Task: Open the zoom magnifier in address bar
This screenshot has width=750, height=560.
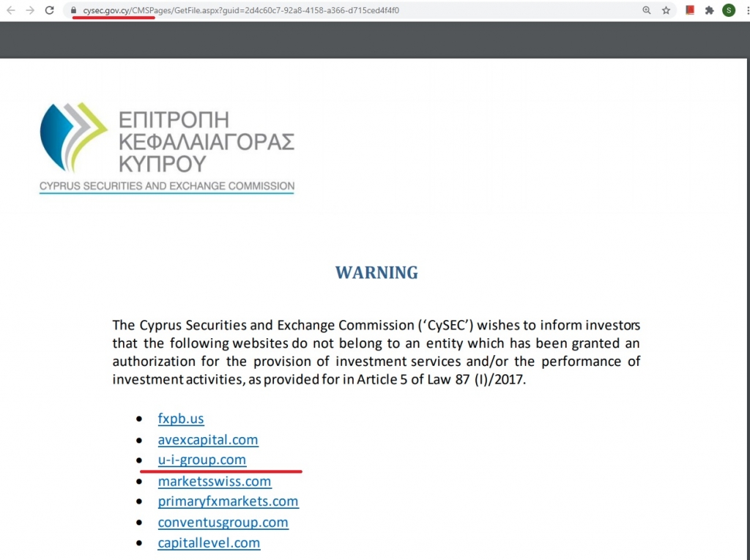Action: pyautogui.click(x=646, y=10)
